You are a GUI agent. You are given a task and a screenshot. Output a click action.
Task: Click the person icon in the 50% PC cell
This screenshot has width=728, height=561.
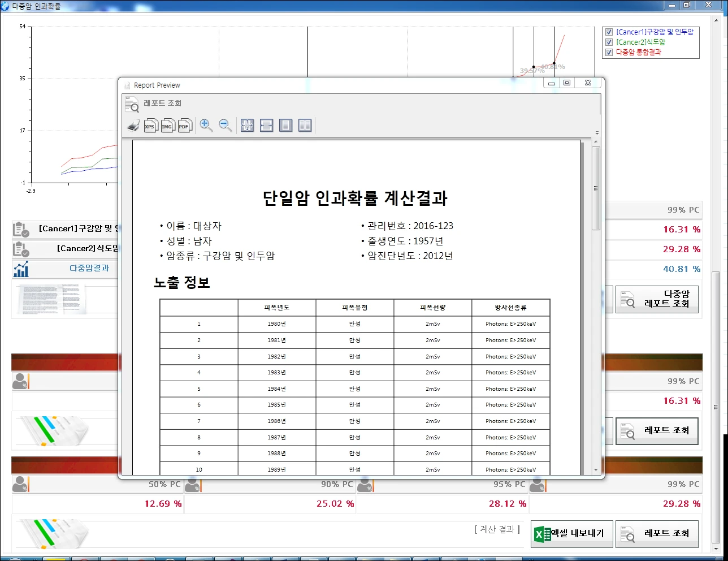coord(20,485)
